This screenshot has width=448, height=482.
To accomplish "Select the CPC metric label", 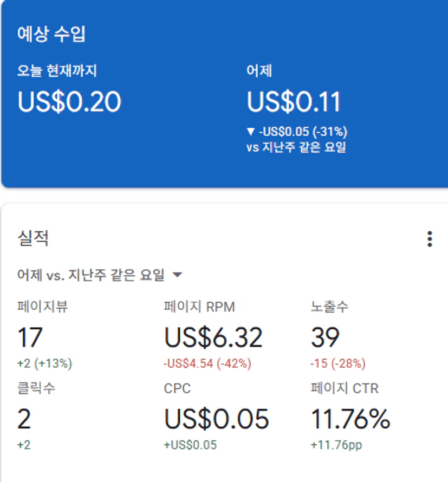I will pyautogui.click(x=177, y=388).
